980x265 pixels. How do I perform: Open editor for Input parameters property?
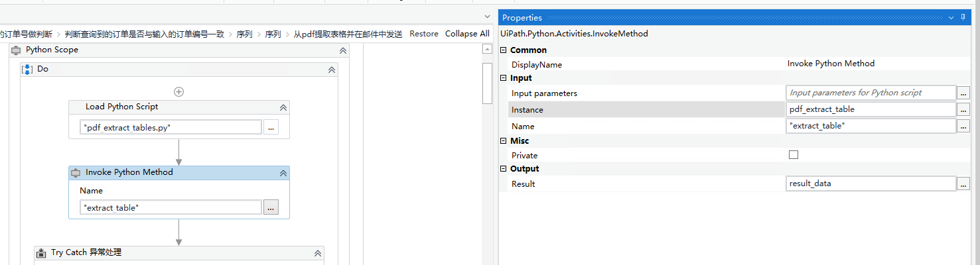tap(963, 93)
